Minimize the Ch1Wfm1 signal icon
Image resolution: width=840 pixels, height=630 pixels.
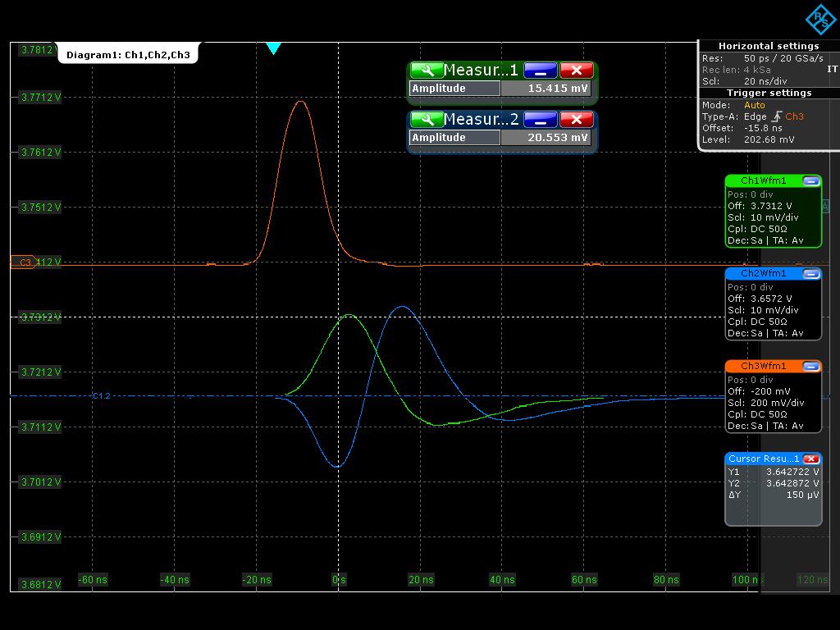coord(810,180)
